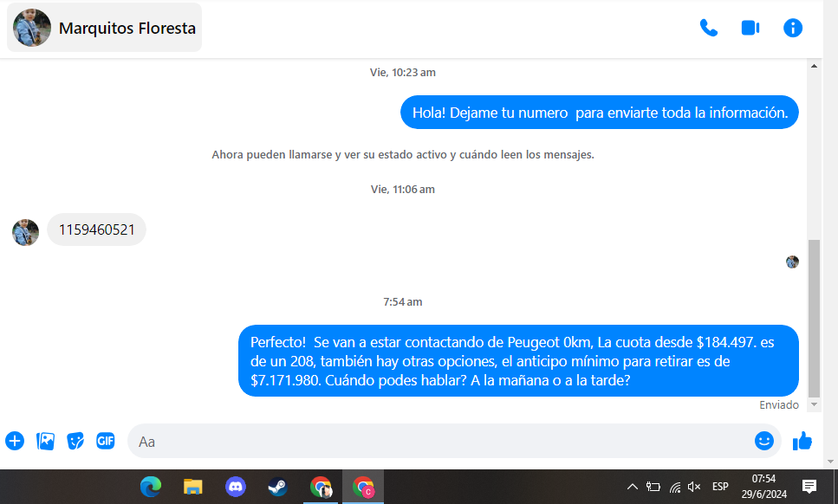Screen dimensions: 838x504
Task: Send a thumbs-up like
Action: pos(802,441)
